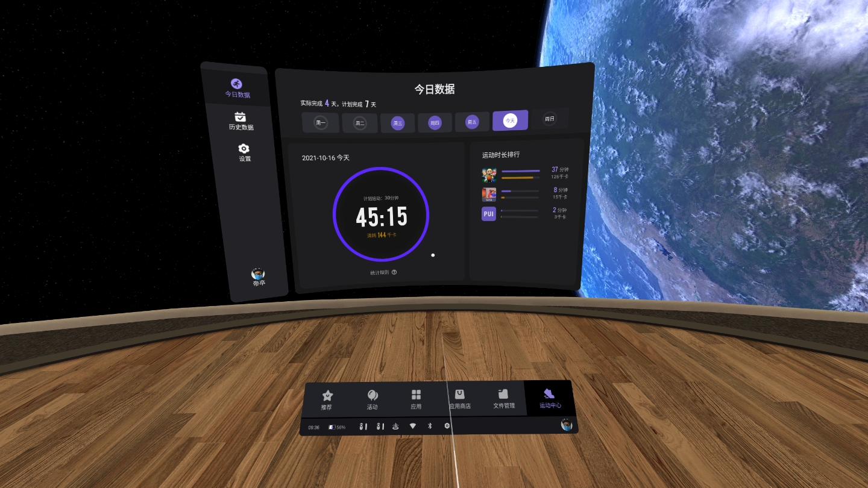Click user avatar 帝卒 in sidebar
The image size is (868, 488).
259,276
